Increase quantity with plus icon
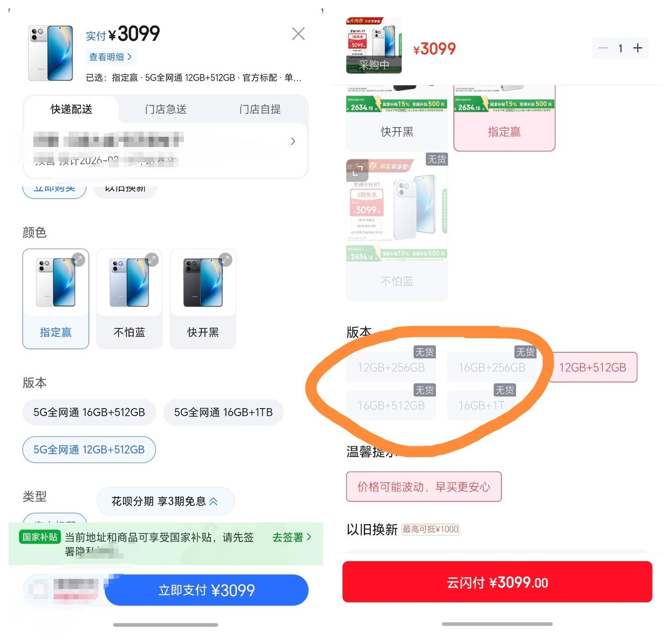Screen dimensions: 672x643 coord(638,48)
